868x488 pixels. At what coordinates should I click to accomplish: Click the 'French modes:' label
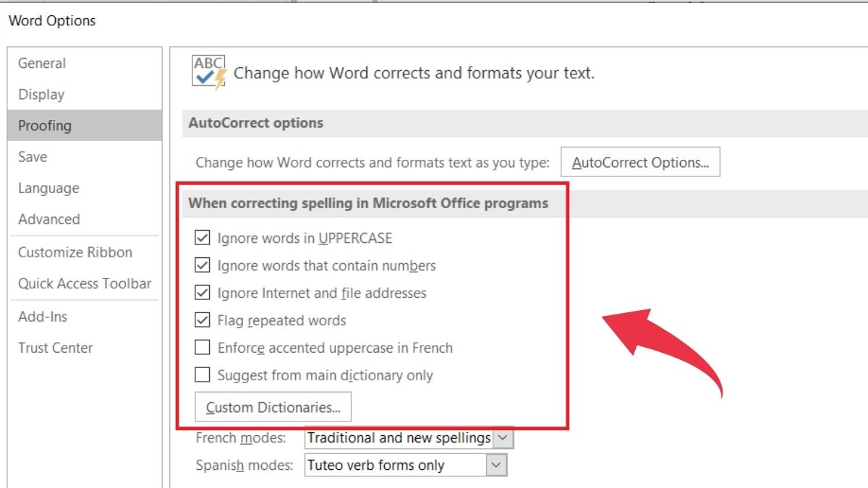(x=241, y=438)
